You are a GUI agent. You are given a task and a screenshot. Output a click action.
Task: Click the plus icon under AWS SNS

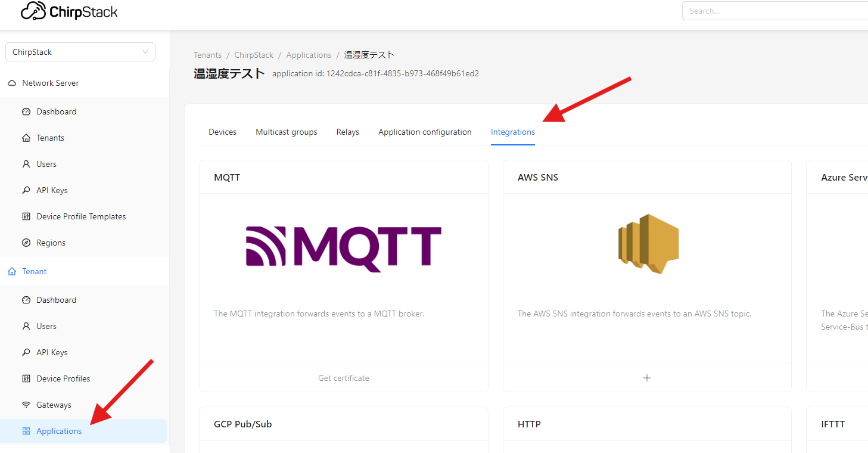point(647,378)
